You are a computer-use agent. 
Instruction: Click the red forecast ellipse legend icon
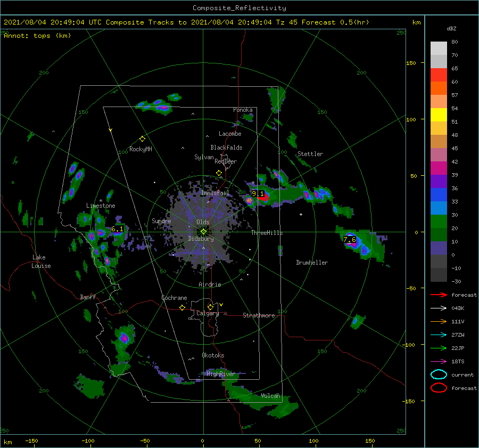point(439,388)
